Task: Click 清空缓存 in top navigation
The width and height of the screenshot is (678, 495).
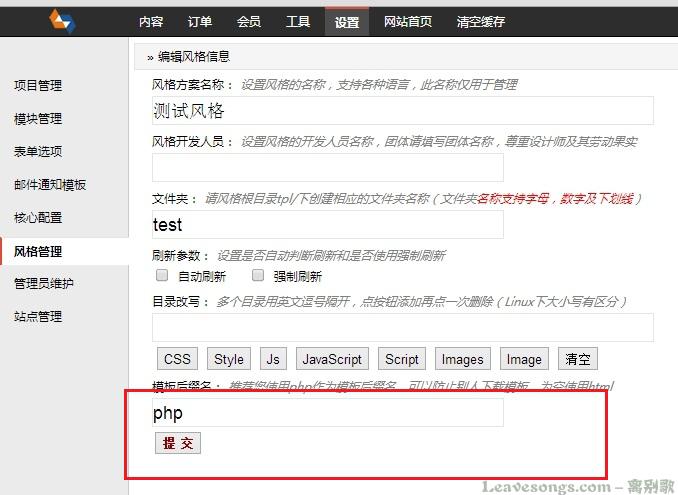Action: [480, 22]
